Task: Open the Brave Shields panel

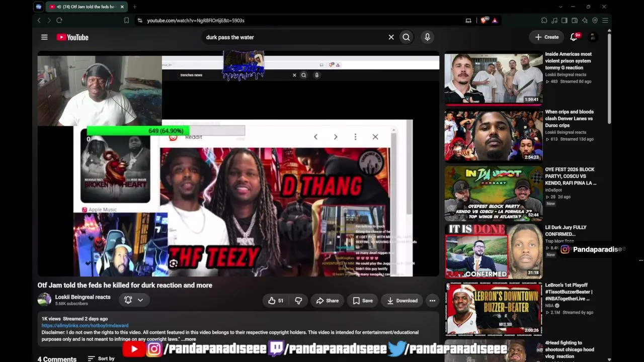Action: click(484, 21)
